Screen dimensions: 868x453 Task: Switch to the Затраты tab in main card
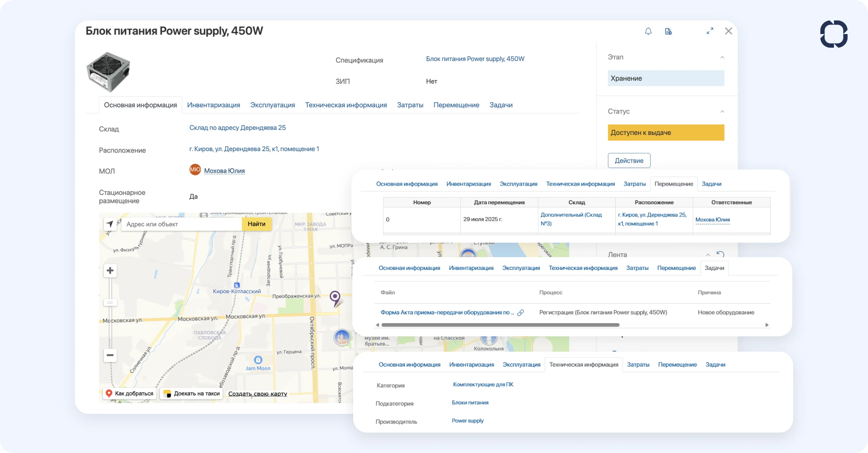pyautogui.click(x=410, y=105)
